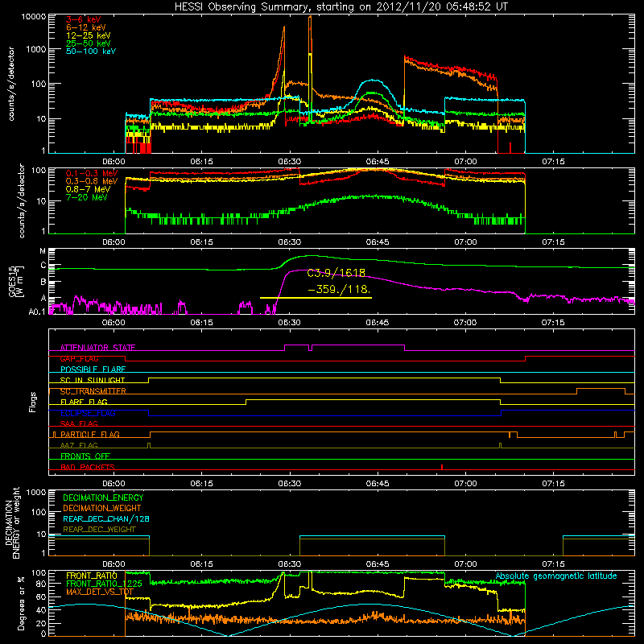
Task: Click the GAP_FLAG label
Action: (x=79, y=358)
